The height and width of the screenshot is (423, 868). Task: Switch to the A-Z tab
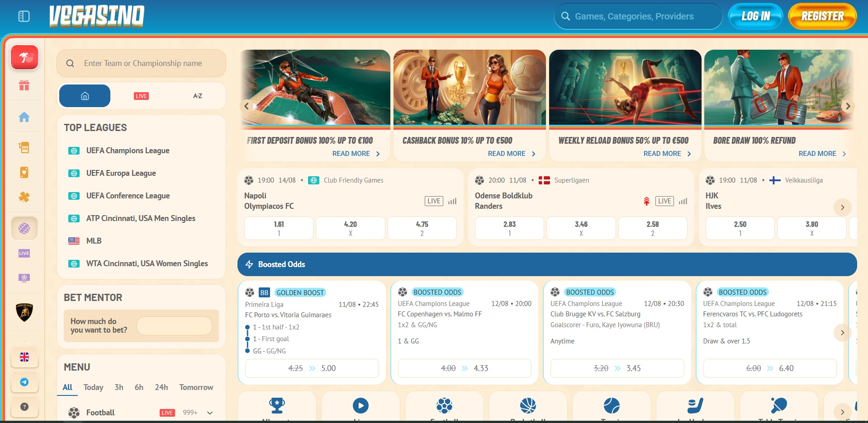point(198,96)
